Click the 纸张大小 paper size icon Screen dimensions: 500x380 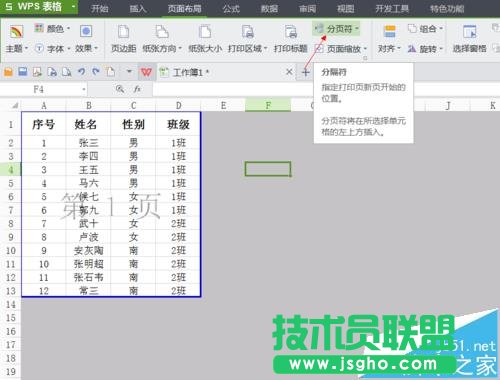pyautogui.click(x=205, y=32)
